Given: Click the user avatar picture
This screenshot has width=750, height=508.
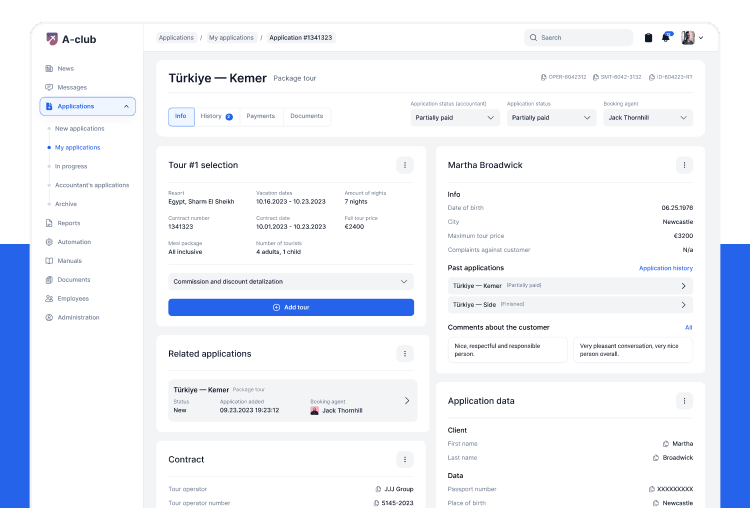Looking at the screenshot, I should 688,38.
